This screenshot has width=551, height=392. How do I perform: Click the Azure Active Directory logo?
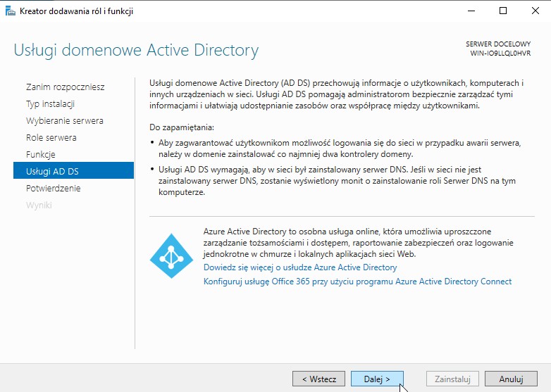pyautogui.click(x=171, y=255)
